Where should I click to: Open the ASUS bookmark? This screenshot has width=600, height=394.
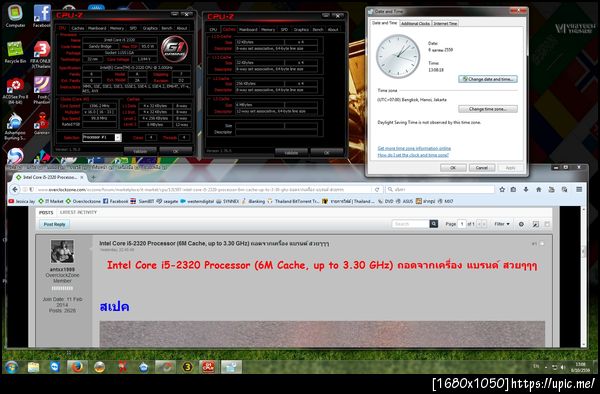point(405,201)
